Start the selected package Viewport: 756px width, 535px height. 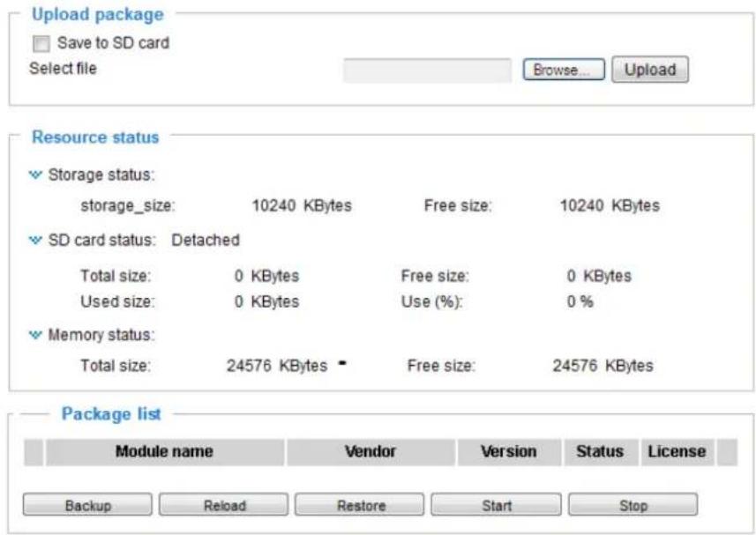click(x=496, y=505)
